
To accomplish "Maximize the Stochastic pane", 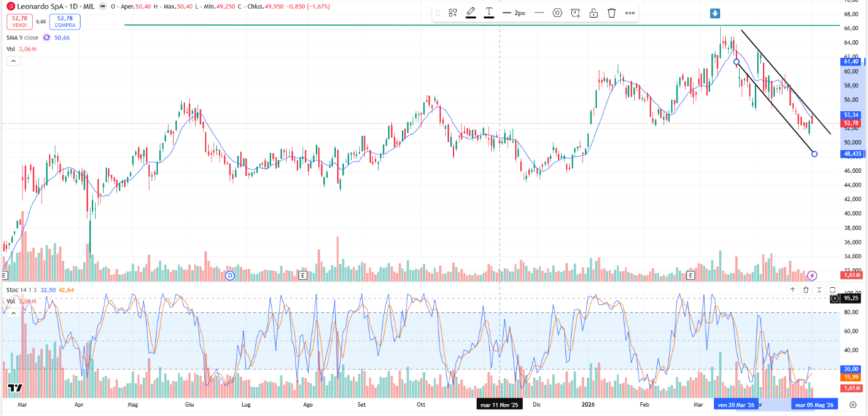I will pyautogui.click(x=832, y=290).
